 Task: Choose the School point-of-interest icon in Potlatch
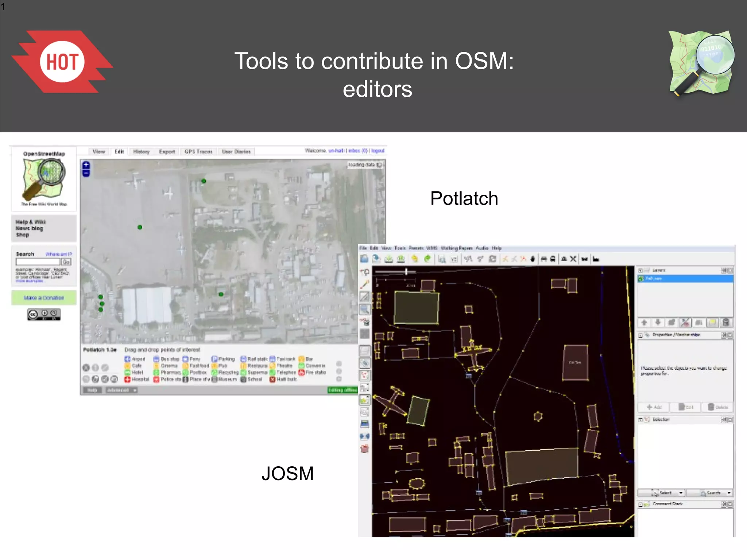(243, 380)
